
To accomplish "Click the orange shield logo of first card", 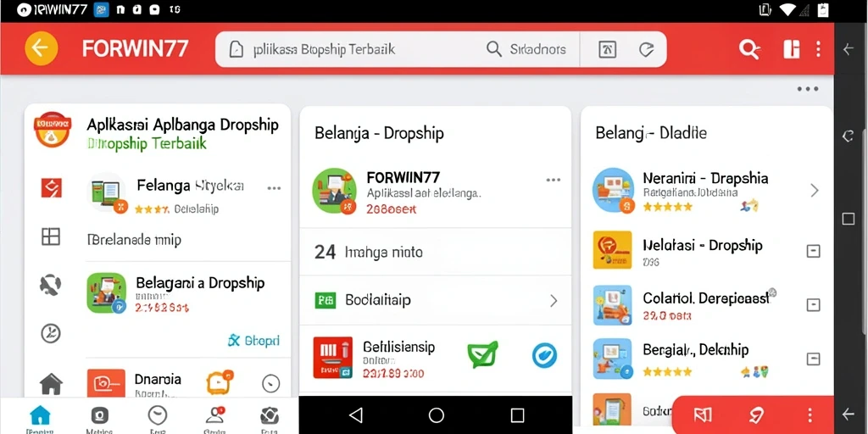I will [x=53, y=129].
